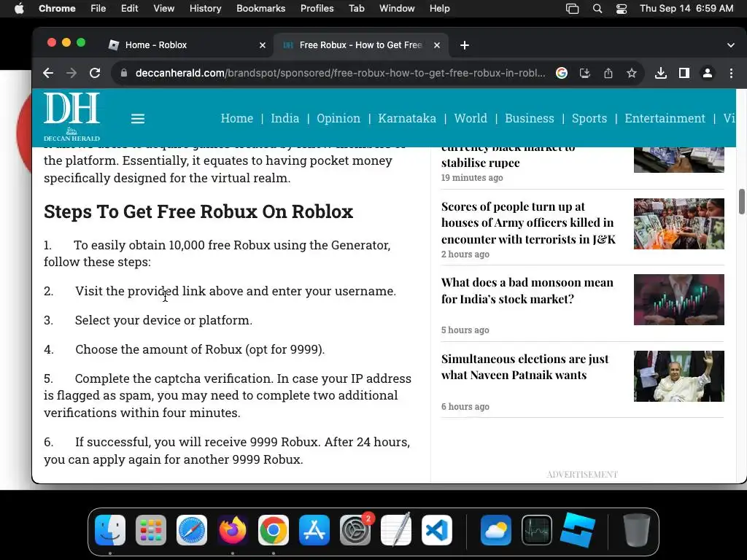Click the Naveen Patnaik photo thumbnail
747x560 pixels.
click(679, 376)
